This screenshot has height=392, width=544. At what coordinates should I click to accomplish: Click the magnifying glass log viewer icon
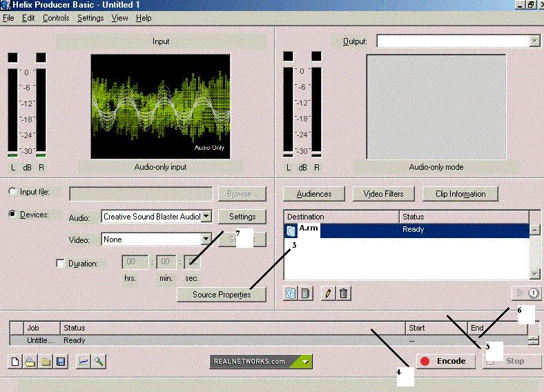(99, 362)
